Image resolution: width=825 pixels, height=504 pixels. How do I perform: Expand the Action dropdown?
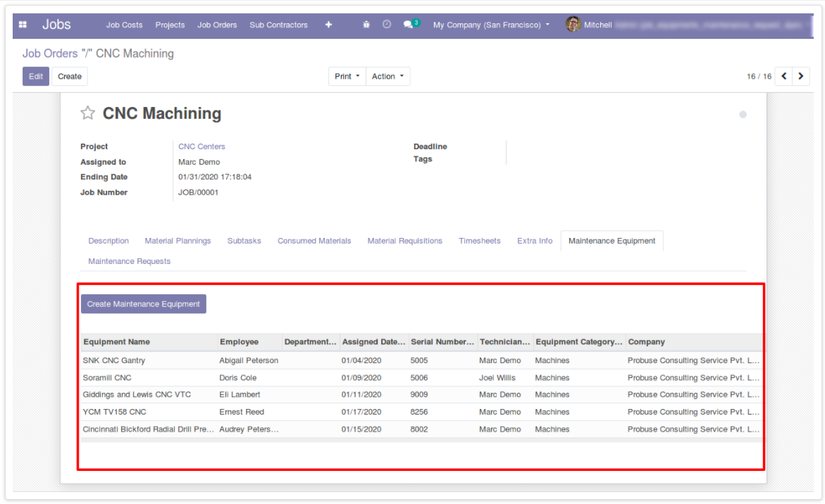[387, 77]
